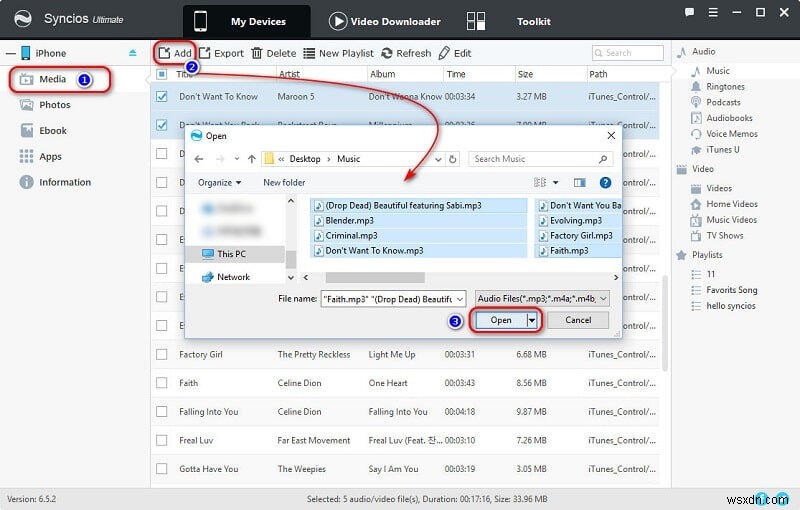Eject the iPhone device
Screen dimensions: 800x510
[133, 53]
